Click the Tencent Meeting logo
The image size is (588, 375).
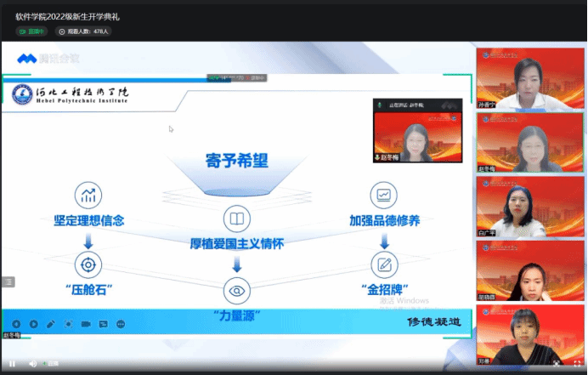click(48, 58)
